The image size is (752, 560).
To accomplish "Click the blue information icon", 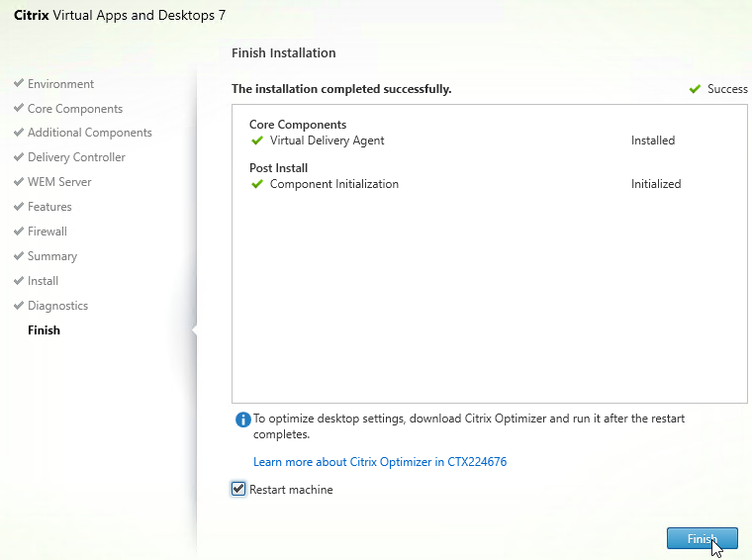I will click(x=242, y=420).
